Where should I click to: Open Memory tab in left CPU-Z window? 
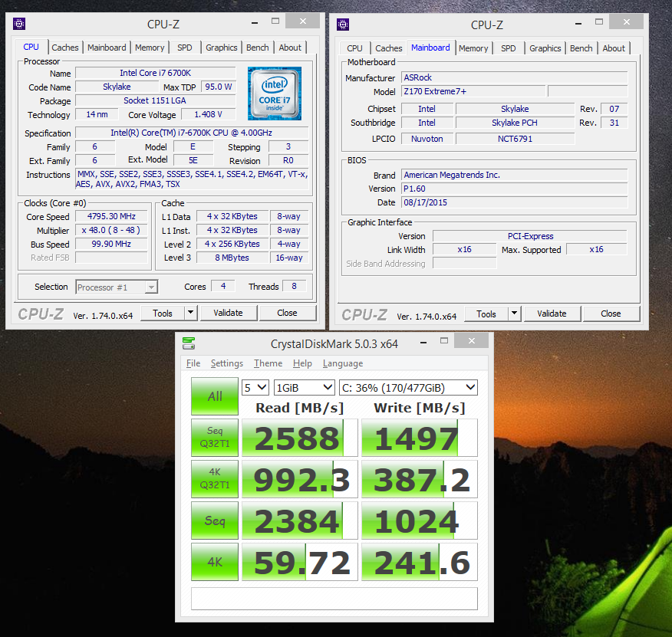click(x=150, y=48)
